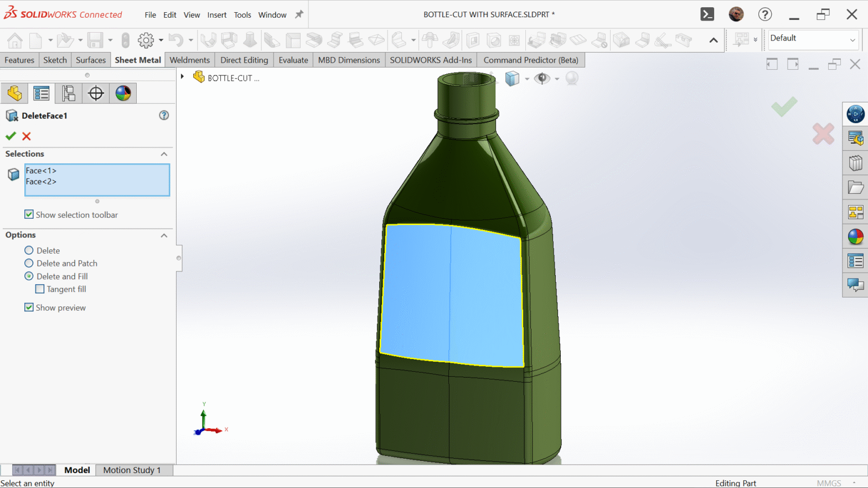Click the New document icon
This screenshot has height=488, width=868.
coord(35,40)
